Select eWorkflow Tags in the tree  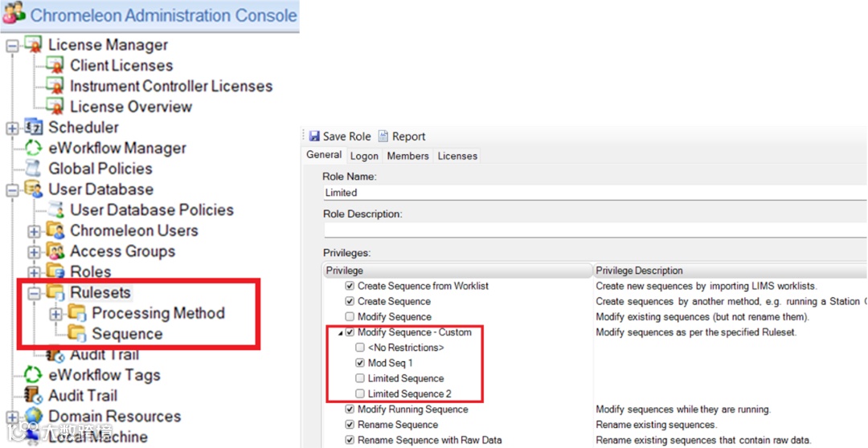coord(104,376)
